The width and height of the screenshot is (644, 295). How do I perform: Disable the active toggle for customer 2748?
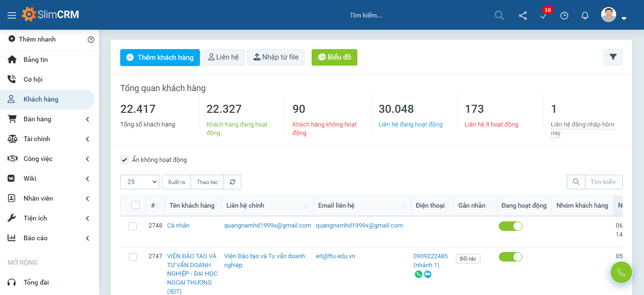click(x=511, y=226)
